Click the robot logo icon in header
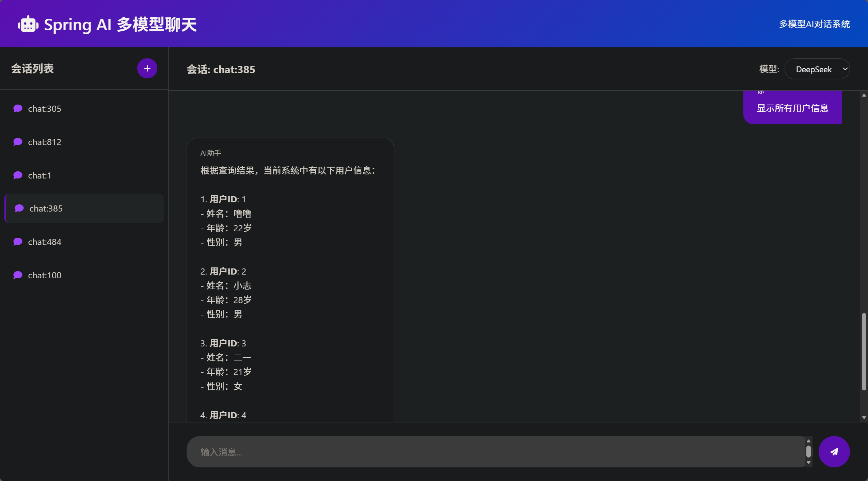Screen dimensions: 868x481 28,25
